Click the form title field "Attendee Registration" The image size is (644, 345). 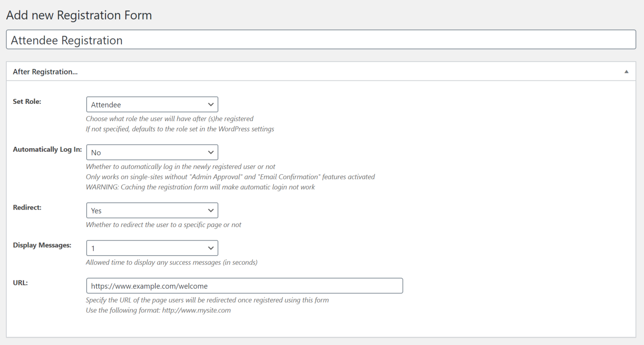coord(321,40)
